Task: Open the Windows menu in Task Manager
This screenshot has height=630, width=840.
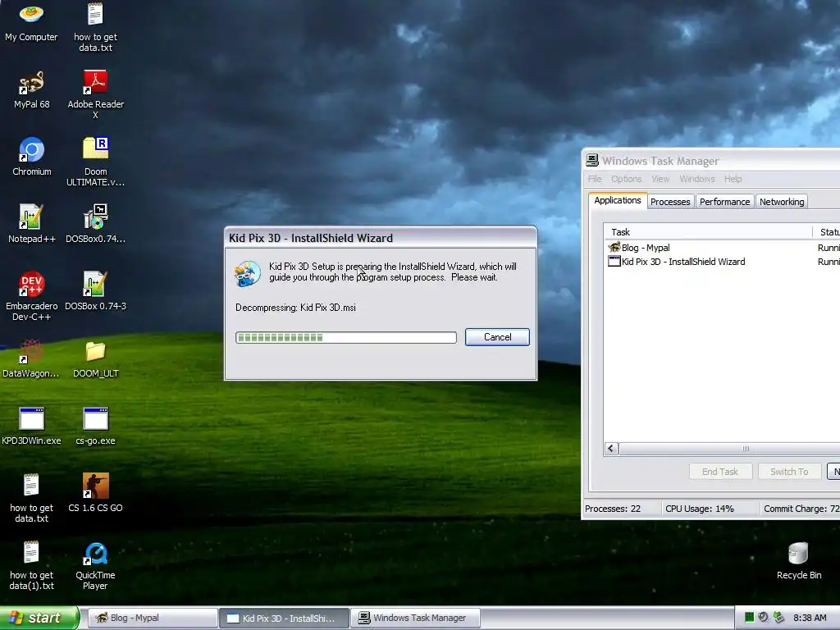Action: pos(697,179)
